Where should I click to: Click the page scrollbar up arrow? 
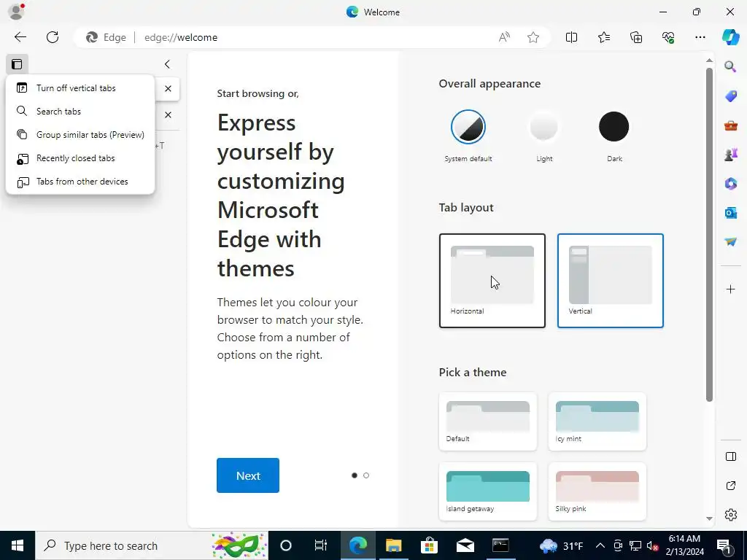tap(709, 61)
